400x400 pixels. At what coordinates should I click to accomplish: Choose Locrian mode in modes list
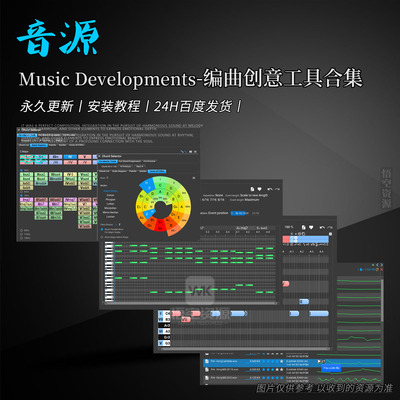coord(110,217)
